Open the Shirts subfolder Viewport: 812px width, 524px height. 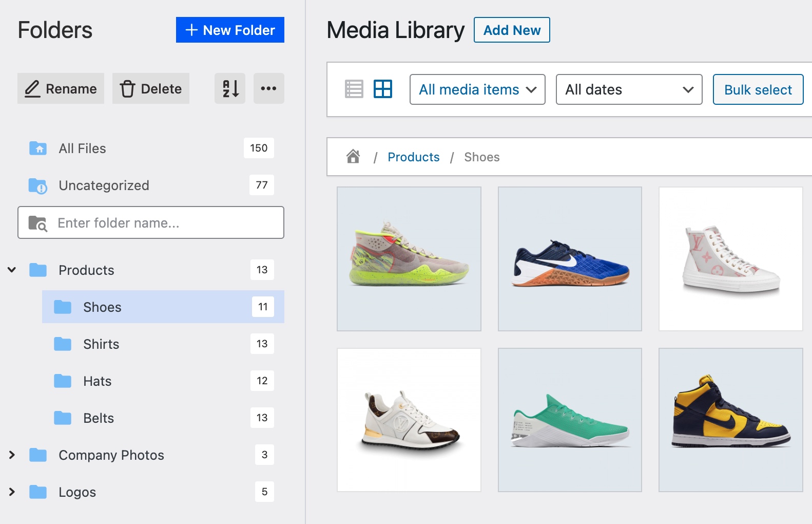(101, 344)
